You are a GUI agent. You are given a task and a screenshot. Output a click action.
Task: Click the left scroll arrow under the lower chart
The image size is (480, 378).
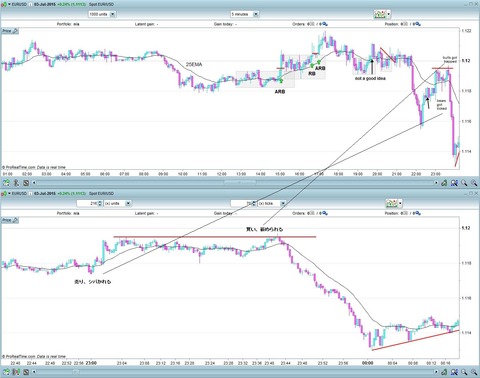[34, 372]
